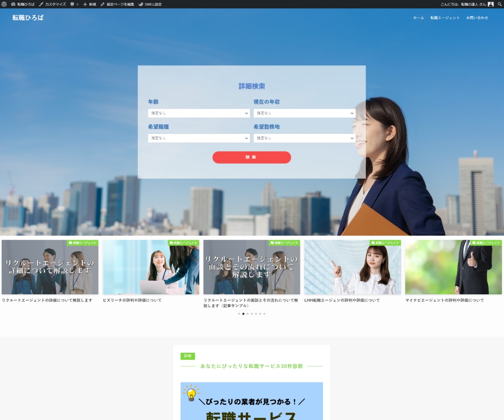Click 新規 to add new content

(x=90, y=4)
